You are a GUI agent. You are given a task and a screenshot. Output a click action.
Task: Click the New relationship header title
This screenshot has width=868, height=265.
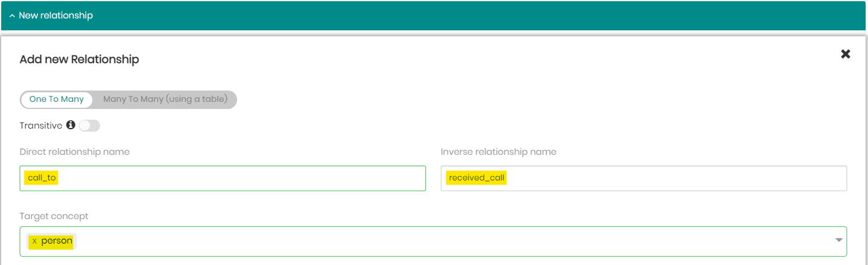(x=55, y=15)
